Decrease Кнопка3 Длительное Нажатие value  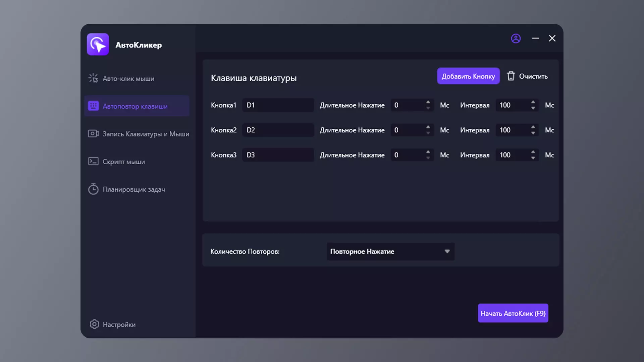[x=428, y=158]
